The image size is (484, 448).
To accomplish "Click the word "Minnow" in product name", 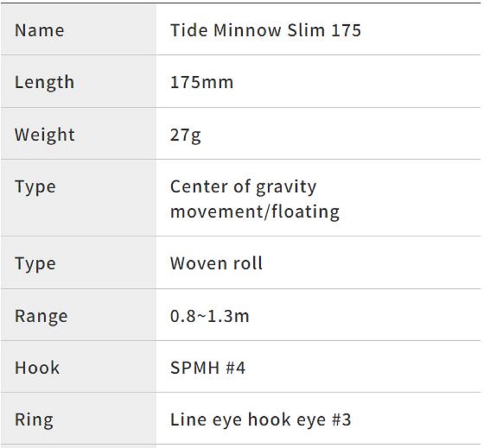I will [247, 30].
